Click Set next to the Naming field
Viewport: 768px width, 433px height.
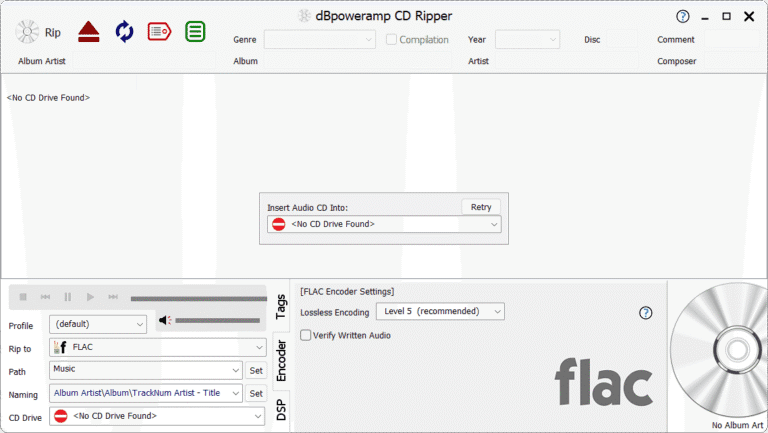[x=256, y=393]
